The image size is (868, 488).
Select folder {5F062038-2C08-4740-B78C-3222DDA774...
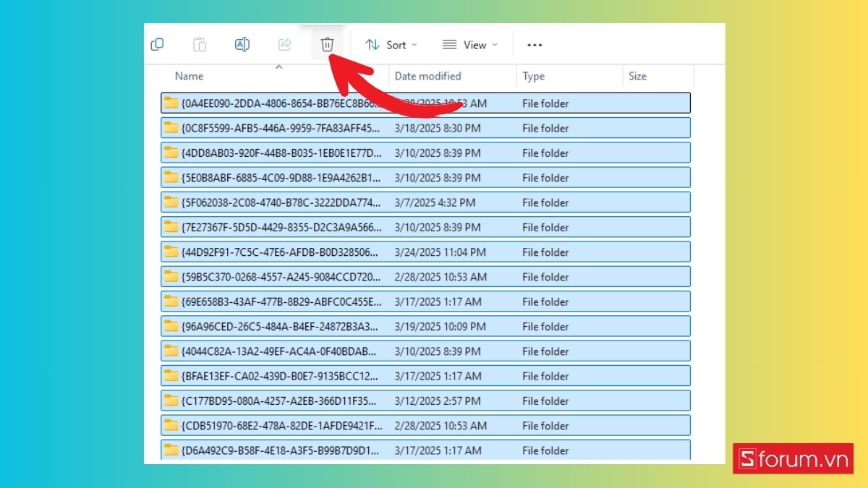pos(425,202)
